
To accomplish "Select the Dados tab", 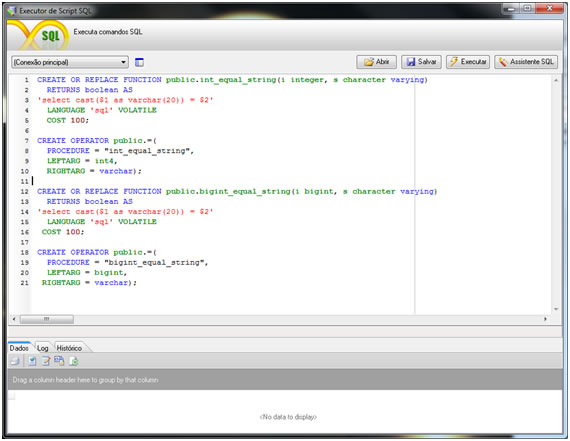I will [19, 348].
